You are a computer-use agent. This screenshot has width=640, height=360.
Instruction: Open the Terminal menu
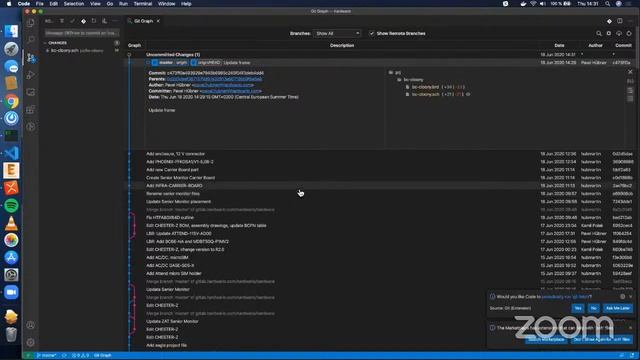143,4
